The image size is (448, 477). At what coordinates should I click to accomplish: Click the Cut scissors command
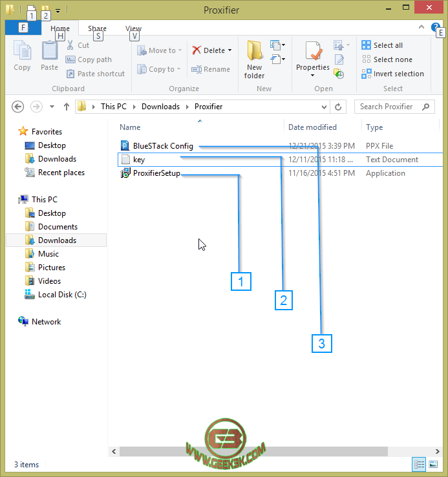(78, 45)
